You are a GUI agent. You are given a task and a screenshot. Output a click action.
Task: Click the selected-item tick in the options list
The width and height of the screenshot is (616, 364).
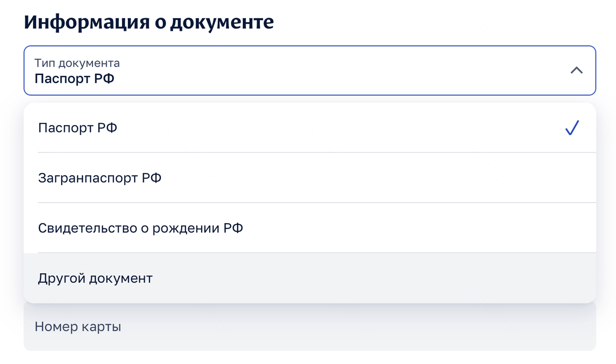572,128
